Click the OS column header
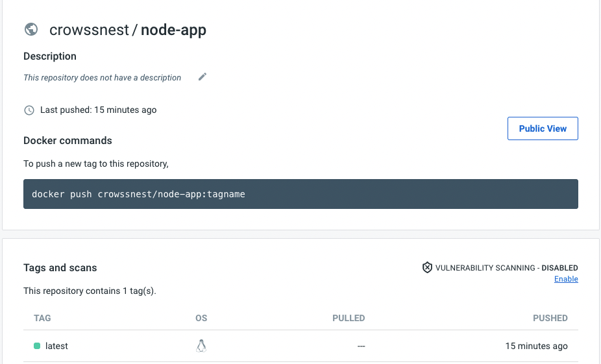Viewport: 601px width, 364px height. [201, 318]
